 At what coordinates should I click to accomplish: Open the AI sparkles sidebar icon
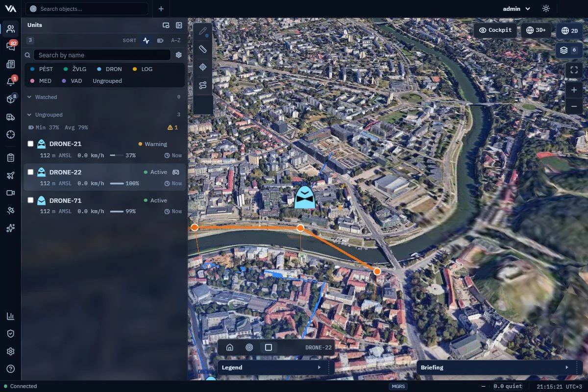coord(11,228)
